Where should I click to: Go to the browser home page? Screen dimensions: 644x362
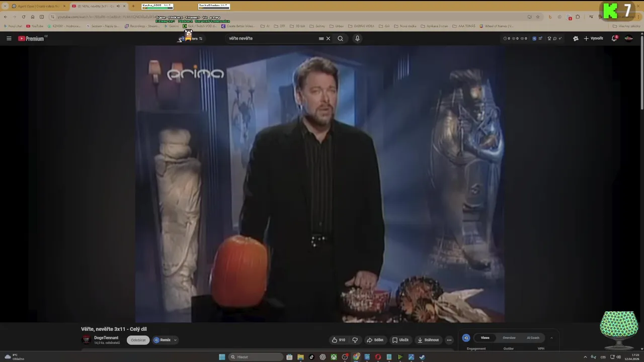coord(33,17)
